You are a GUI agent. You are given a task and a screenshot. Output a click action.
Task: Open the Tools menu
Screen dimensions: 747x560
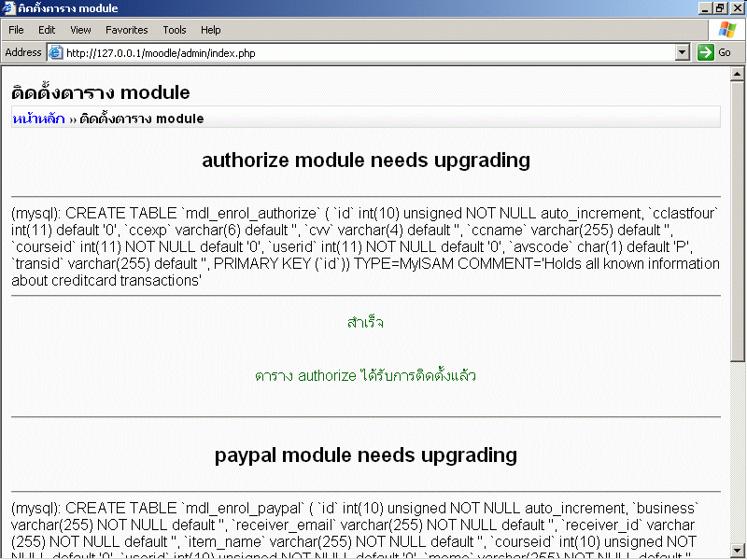pyautogui.click(x=175, y=30)
